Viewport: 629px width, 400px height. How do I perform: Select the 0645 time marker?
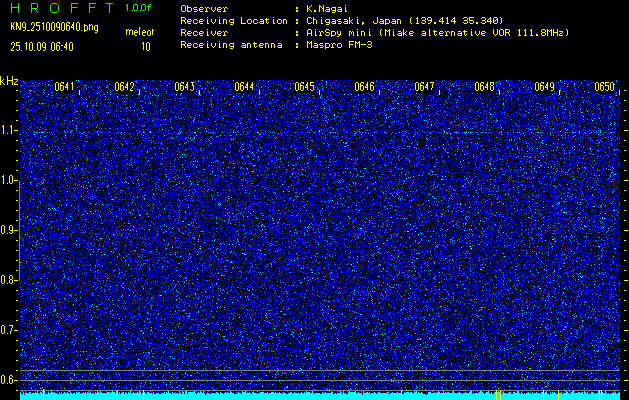(304, 87)
